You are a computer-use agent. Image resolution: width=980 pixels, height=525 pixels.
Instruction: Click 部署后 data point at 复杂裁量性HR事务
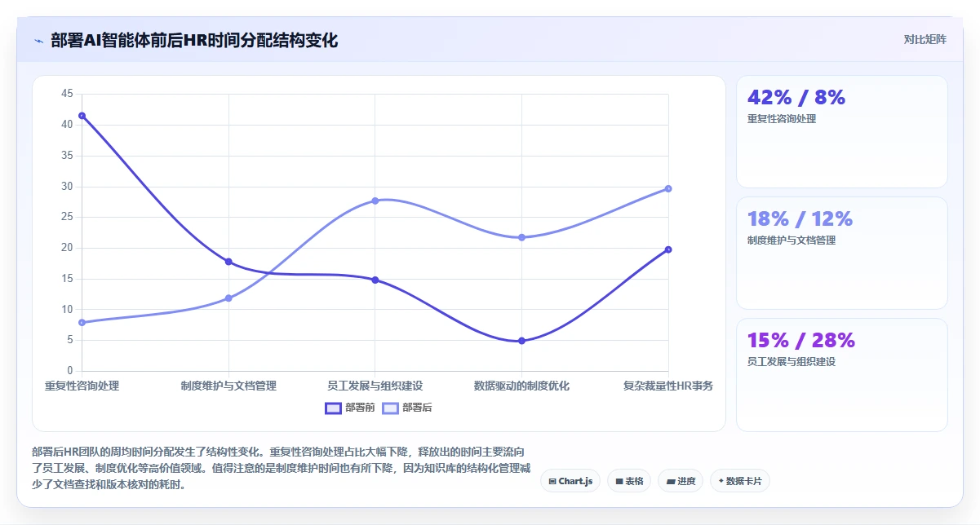pyautogui.click(x=668, y=188)
